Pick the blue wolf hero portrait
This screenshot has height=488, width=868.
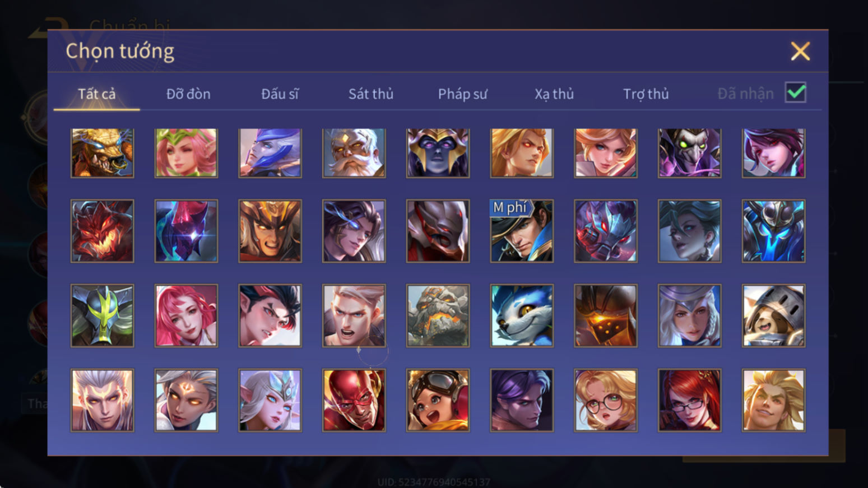[522, 315]
